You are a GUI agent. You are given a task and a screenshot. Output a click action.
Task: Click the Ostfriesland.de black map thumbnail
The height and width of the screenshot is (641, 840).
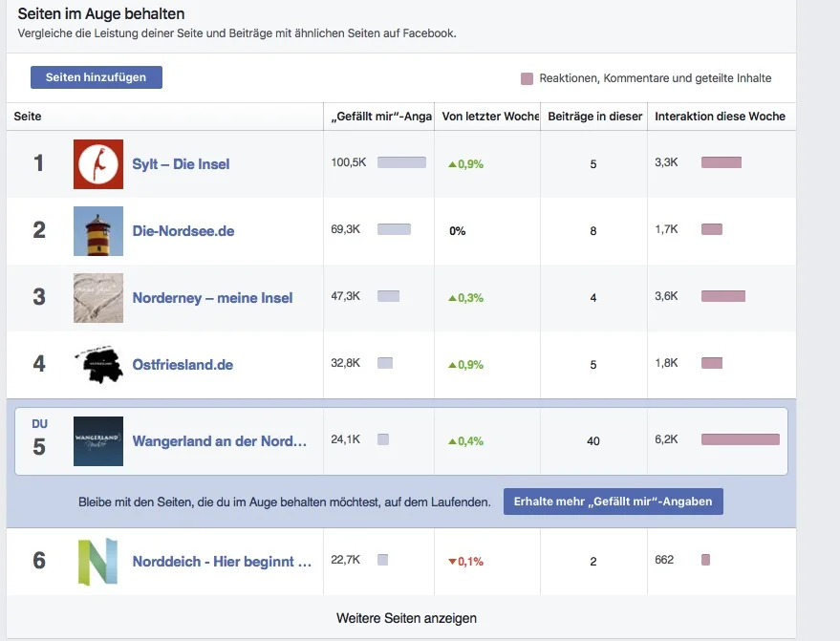[x=98, y=365]
